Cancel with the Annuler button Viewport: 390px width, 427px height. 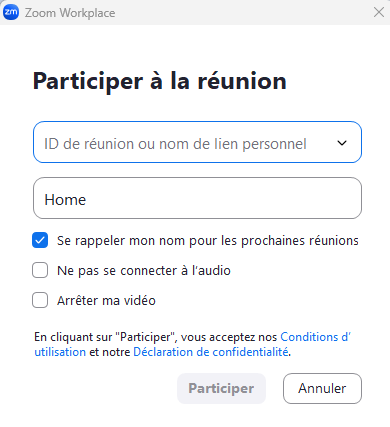[322, 388]
